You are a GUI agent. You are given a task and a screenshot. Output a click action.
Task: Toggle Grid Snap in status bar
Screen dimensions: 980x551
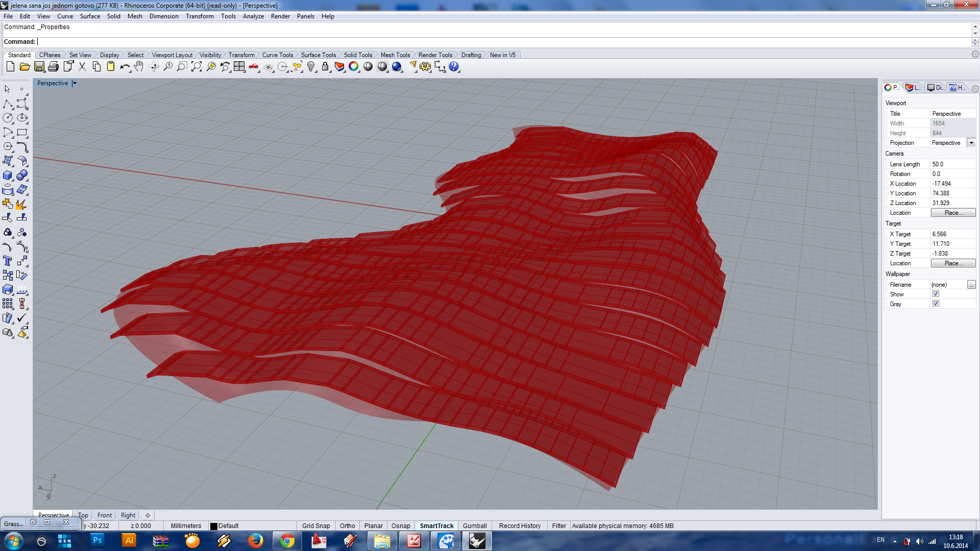pyautogui.click(x=316, y=526)
